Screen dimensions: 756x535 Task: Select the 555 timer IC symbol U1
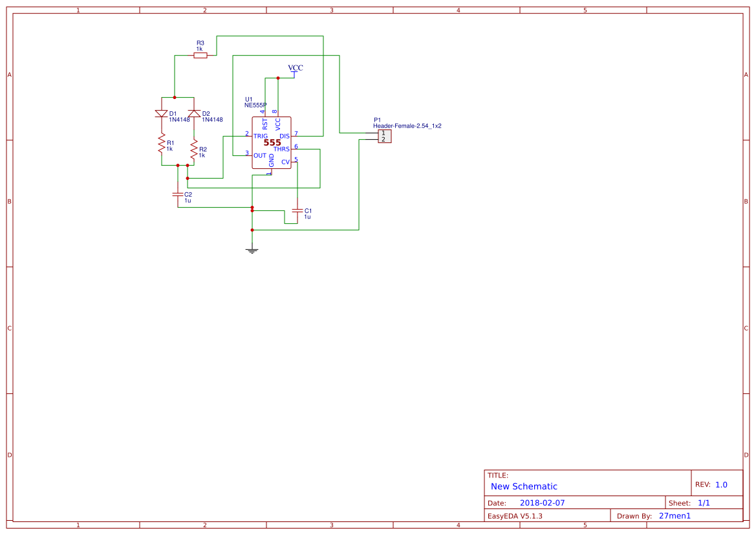point(272,142)
